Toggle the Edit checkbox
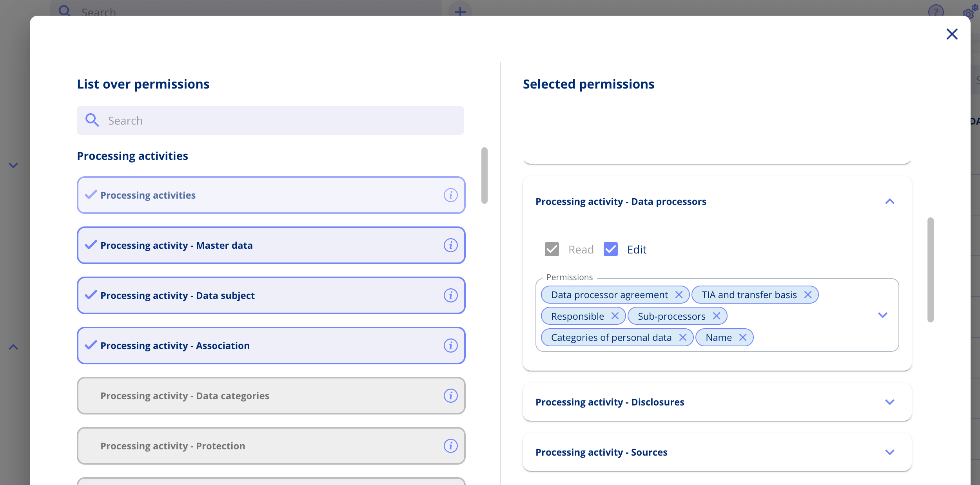Viewport: 980px width, 485px height. pos(610,249)
